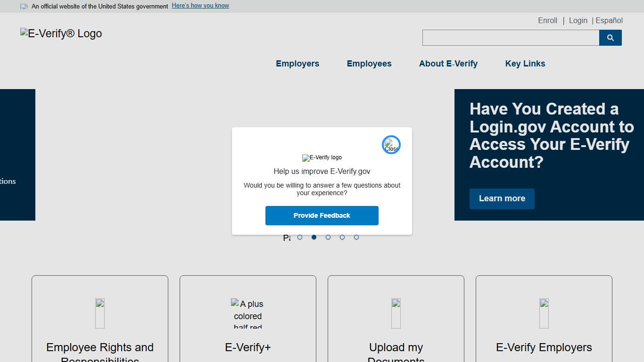Viewport: 644px width, 362px height.
Task: Click the Upload my Documents card icon
Action: 396,313
